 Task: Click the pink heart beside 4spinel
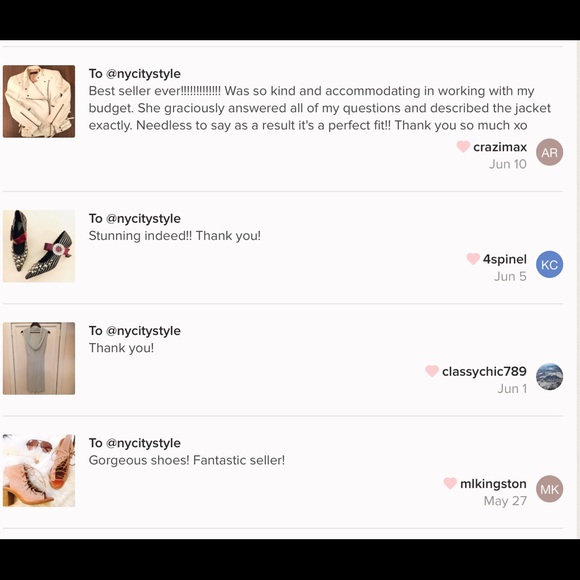point(473,259)
